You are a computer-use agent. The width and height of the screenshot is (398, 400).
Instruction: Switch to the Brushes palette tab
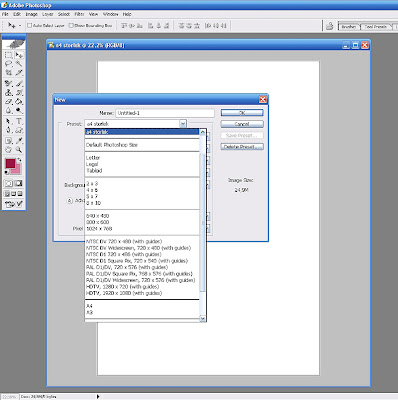pyautogui.click(x=349, y=27)
